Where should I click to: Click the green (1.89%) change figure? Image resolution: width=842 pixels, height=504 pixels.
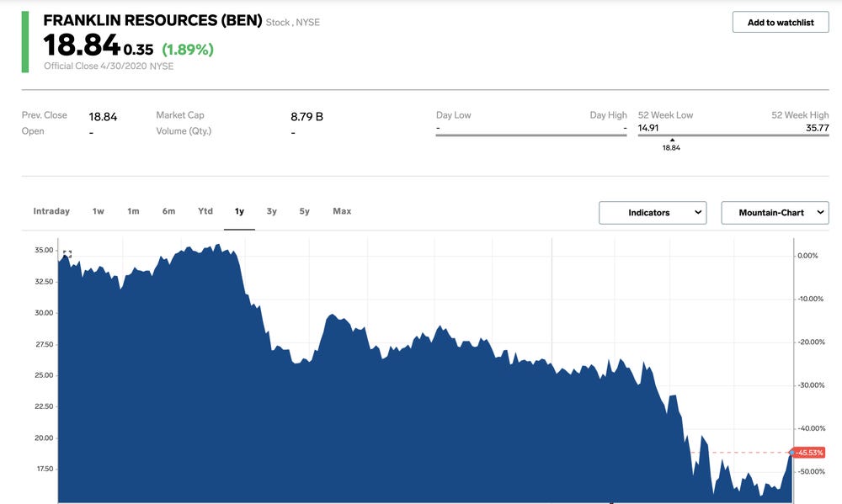point(188,50)
